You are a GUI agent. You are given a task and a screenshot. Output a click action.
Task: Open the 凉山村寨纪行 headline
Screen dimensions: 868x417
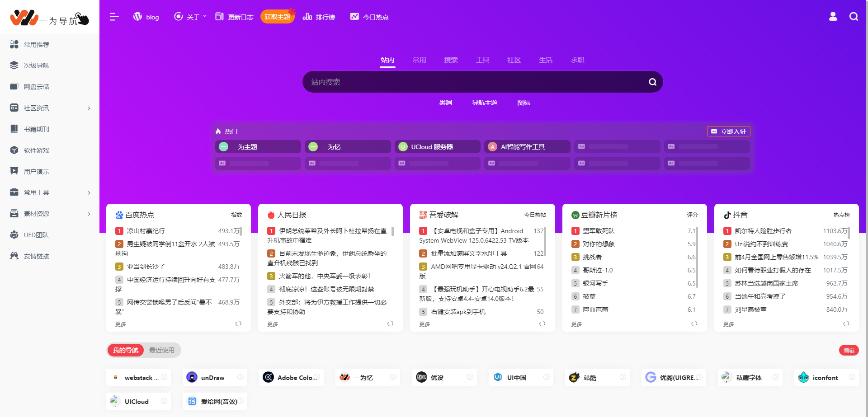tap(146, 231)
